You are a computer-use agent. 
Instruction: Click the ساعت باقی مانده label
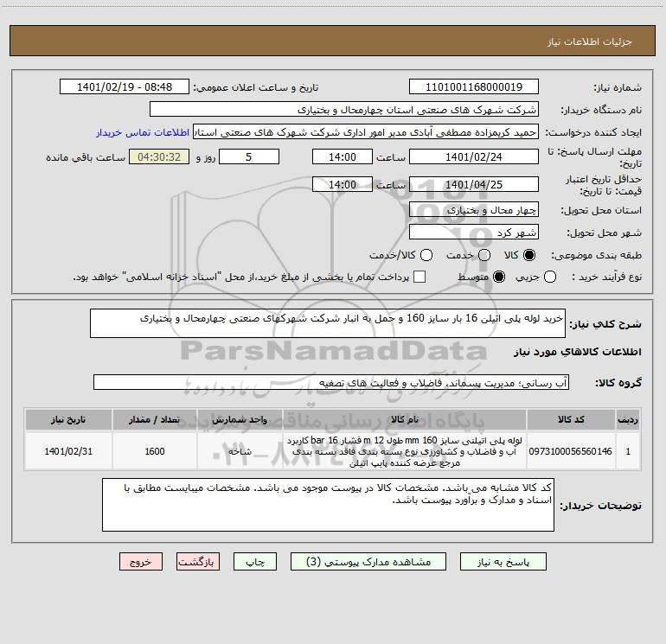coord(86,157)
